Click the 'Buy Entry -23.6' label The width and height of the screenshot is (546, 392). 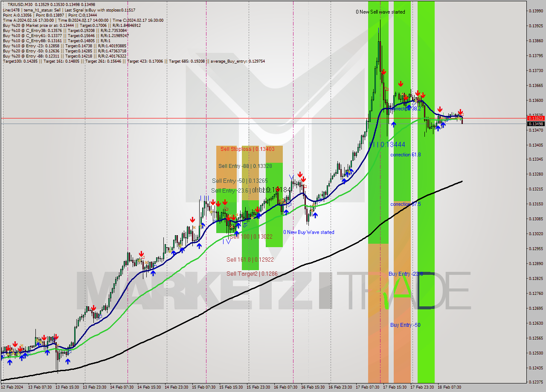[406, 274]
